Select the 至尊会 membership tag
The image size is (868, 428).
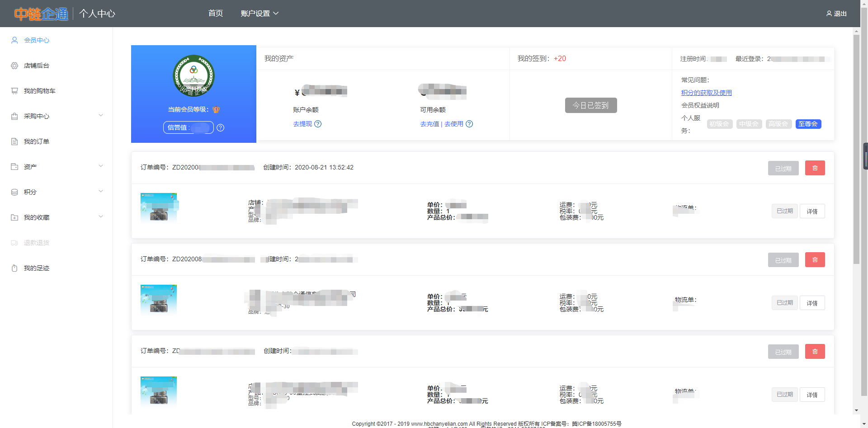click(x=808, y=124)
